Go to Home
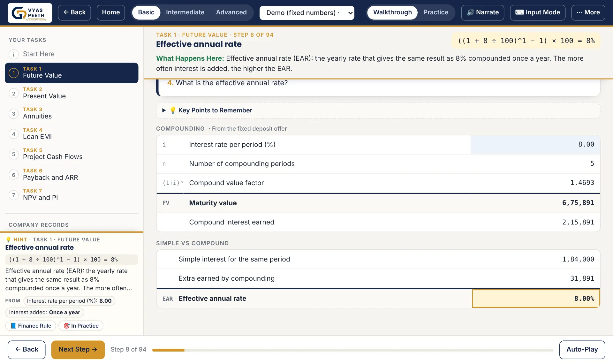This screenshot has height=364, width=613. coord(111,12)
